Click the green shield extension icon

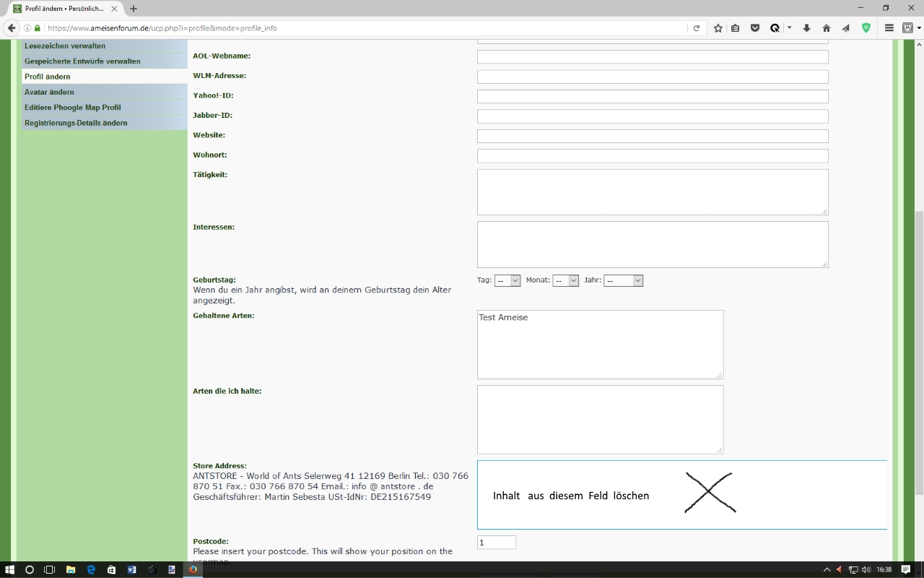click(x=866, y=28)
